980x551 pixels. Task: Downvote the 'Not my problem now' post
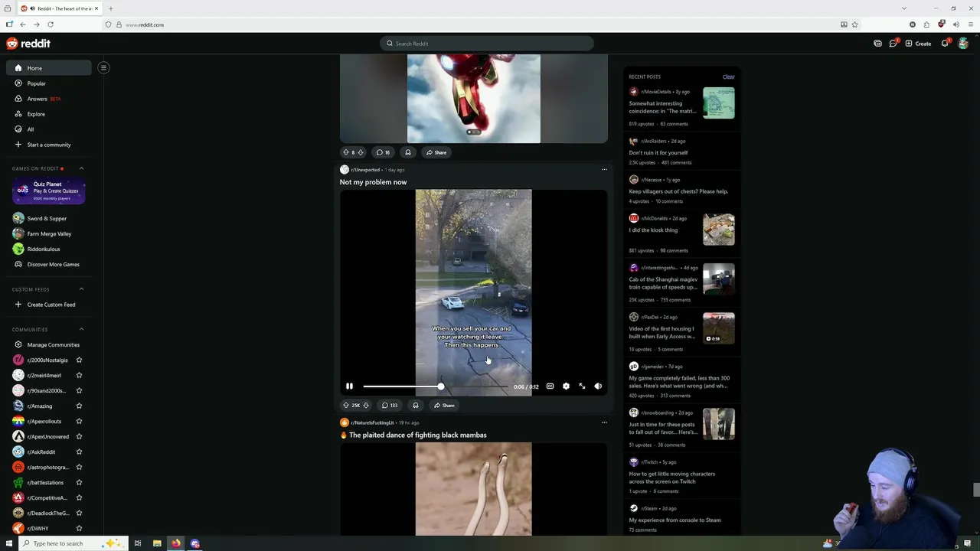click(x=366, y=406)
